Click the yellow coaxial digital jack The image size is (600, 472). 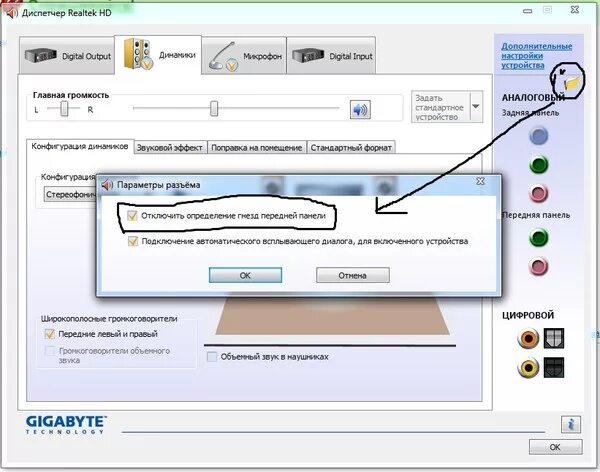528,367
